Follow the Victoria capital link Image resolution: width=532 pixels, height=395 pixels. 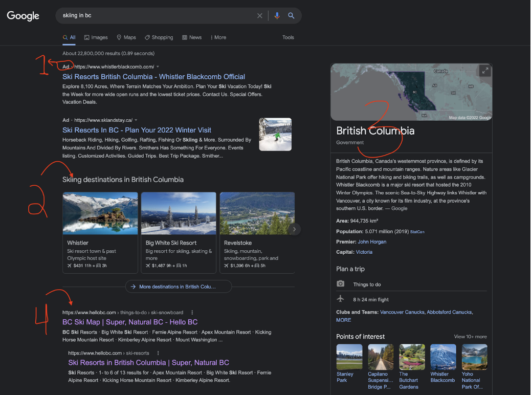364,252
